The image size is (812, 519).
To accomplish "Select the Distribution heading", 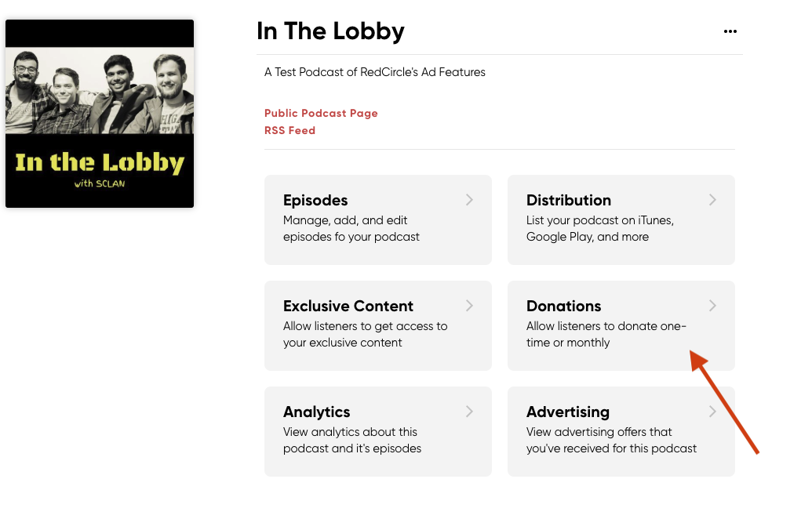I will click(x=569, y=200).
